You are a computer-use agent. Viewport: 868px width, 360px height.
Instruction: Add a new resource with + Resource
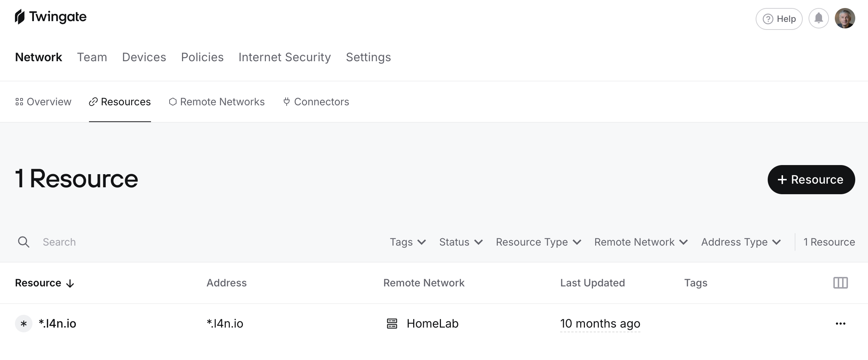[811, 180]
